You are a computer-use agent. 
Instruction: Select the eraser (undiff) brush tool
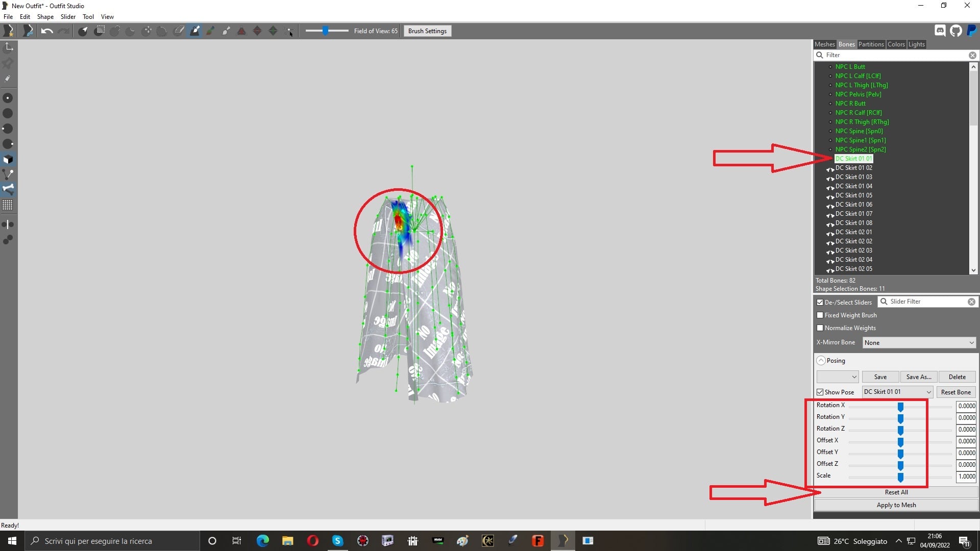pos(179,31)
